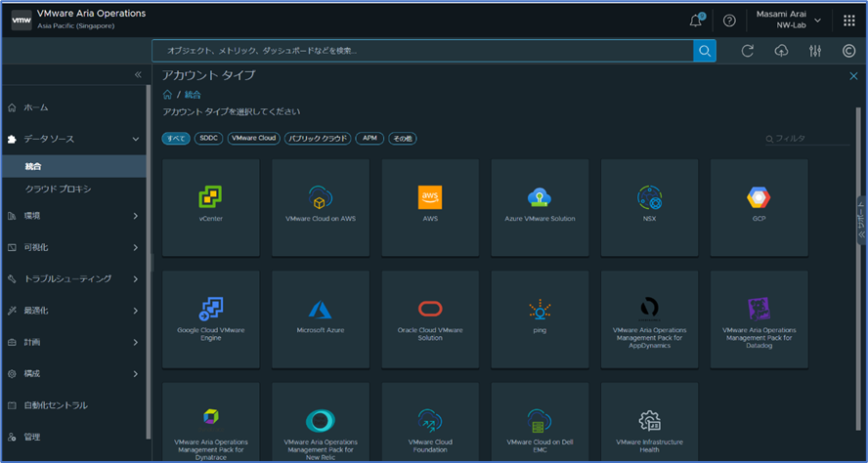Click the cloud upload icon
Viewport: 868px width, 463px height.
(x=781, y=51)
